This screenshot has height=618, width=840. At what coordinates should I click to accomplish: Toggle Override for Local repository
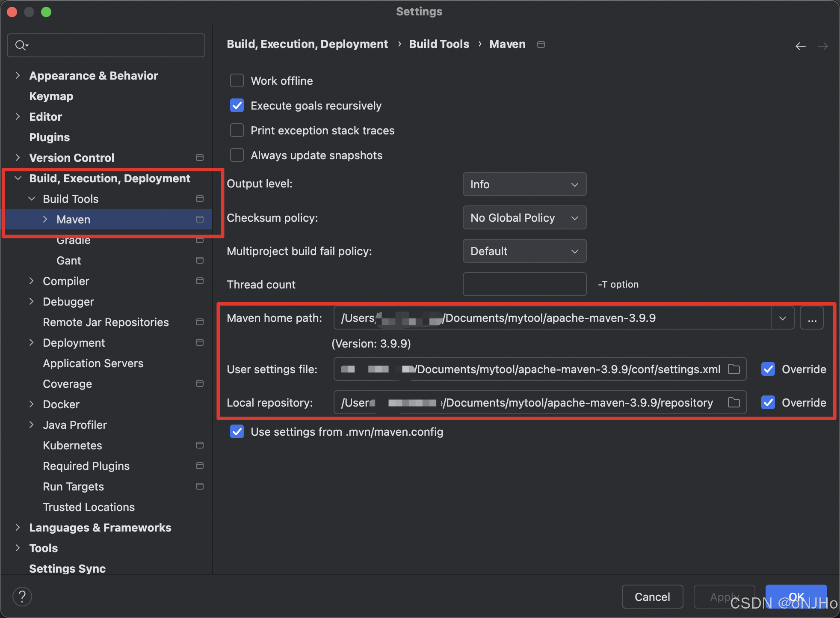click(768, 402)
